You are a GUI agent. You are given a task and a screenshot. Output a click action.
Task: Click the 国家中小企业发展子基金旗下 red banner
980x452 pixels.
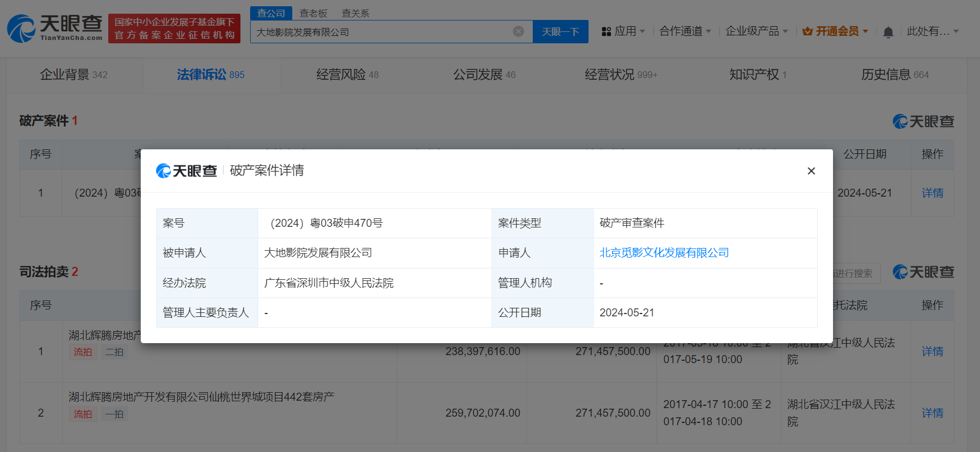coord(174,28)
